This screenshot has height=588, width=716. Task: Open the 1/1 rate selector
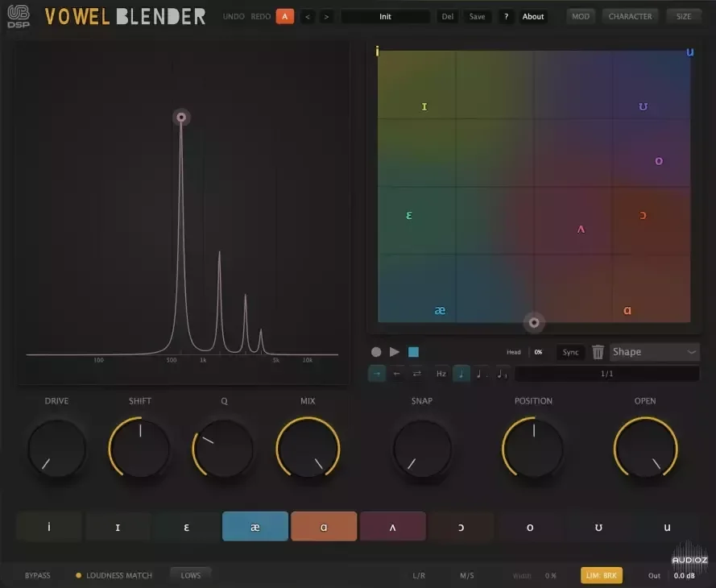pyautogui.click(x=606, y=374)
